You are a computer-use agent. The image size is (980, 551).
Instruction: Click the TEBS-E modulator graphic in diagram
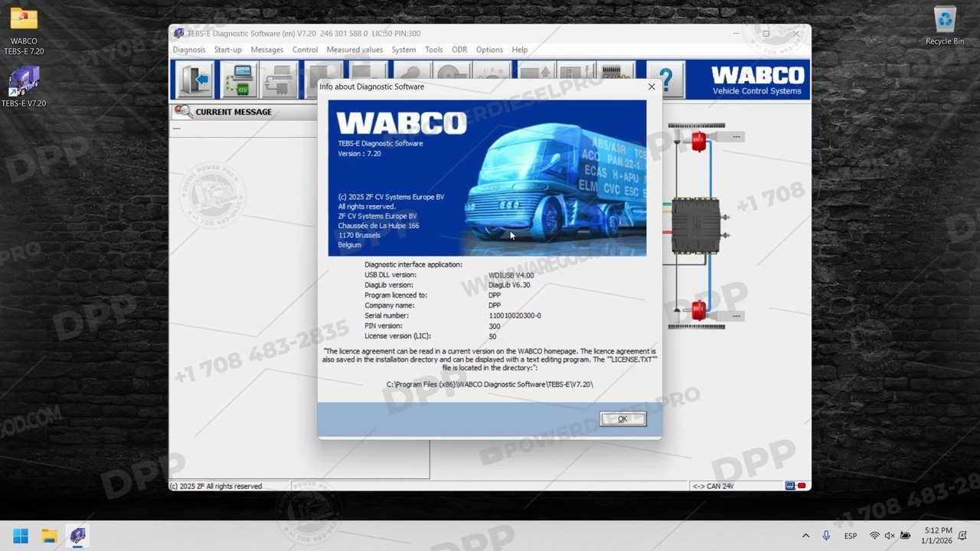696,226
